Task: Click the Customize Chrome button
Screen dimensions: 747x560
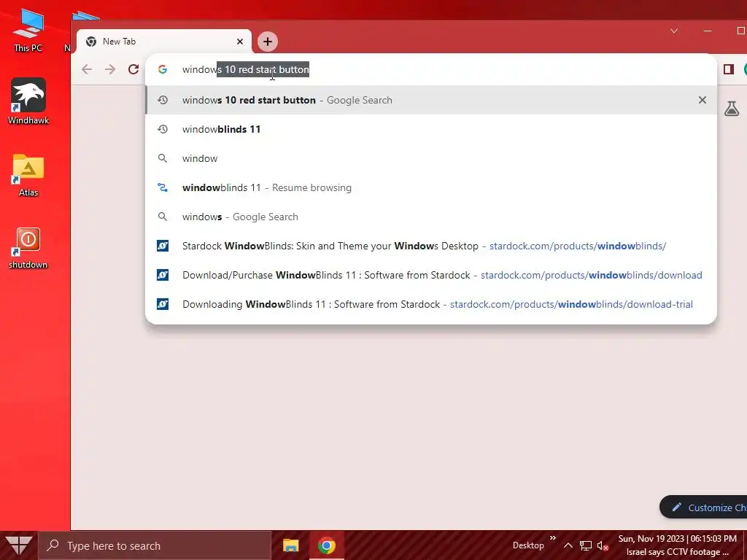Action: (703, 507)
